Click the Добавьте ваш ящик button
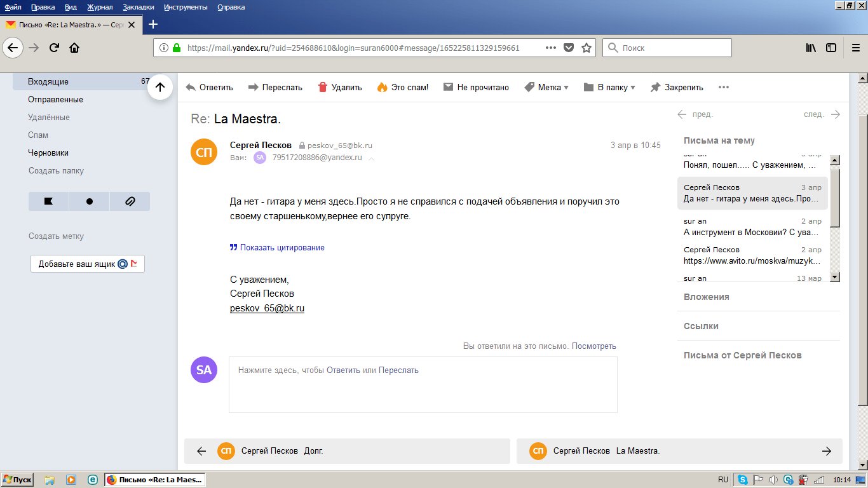Viewport: 868px width, 488px height. click(88, 264)
